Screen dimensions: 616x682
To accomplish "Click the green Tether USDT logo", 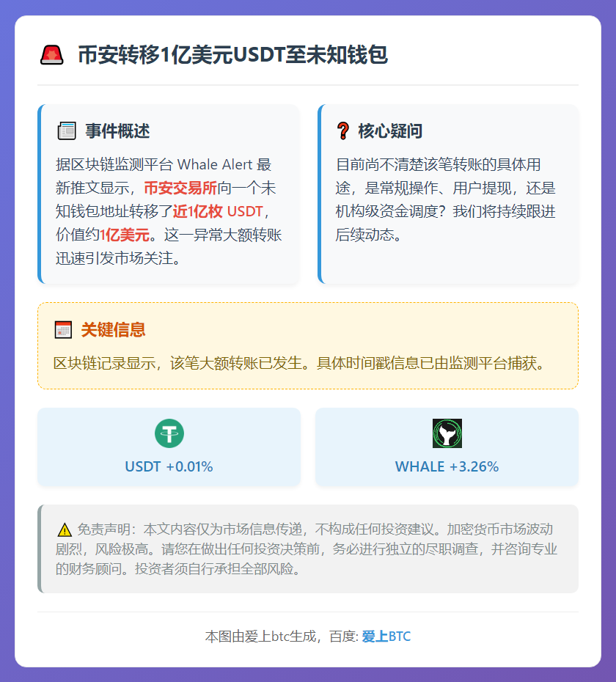I will (x=169, y=433).
